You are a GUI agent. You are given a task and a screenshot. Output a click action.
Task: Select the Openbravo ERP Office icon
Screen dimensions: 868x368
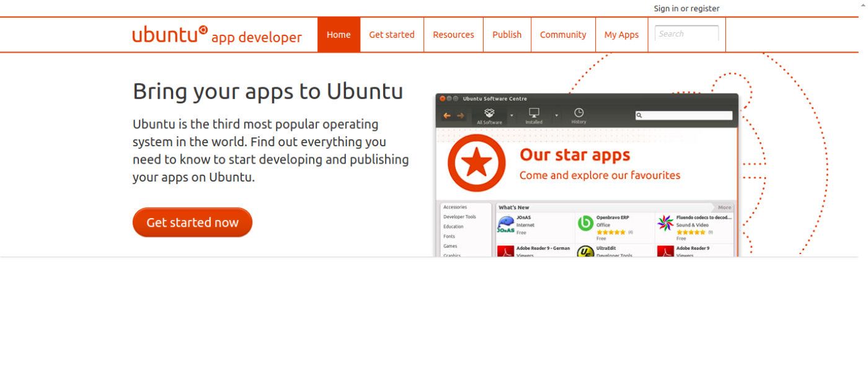click(587, 222)
